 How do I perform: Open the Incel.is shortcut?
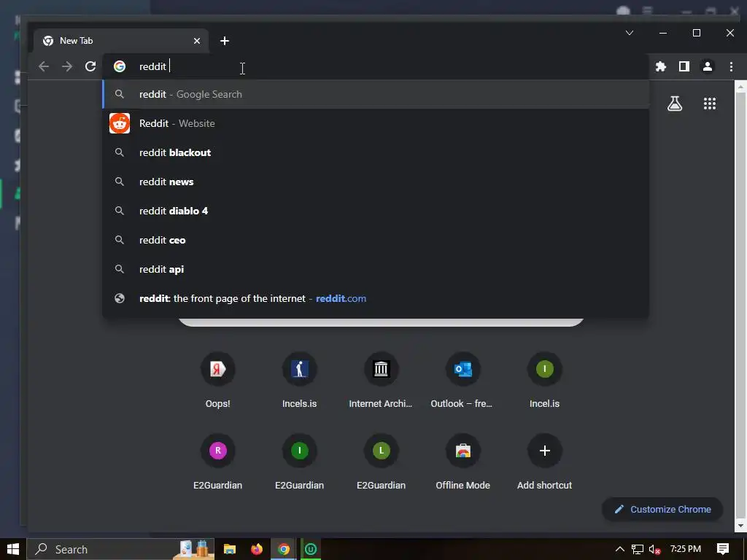[544, 381]
